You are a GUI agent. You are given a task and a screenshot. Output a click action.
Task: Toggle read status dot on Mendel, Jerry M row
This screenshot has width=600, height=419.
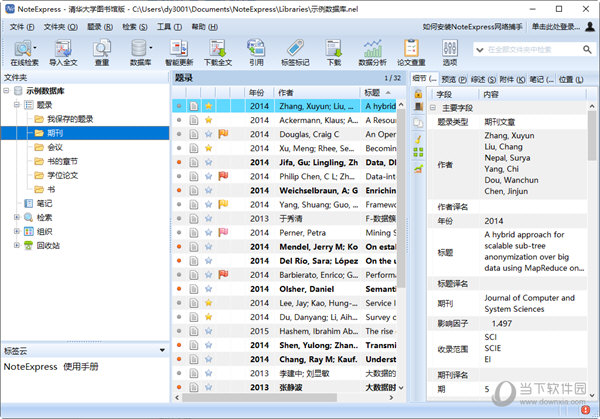pos(179,246)
